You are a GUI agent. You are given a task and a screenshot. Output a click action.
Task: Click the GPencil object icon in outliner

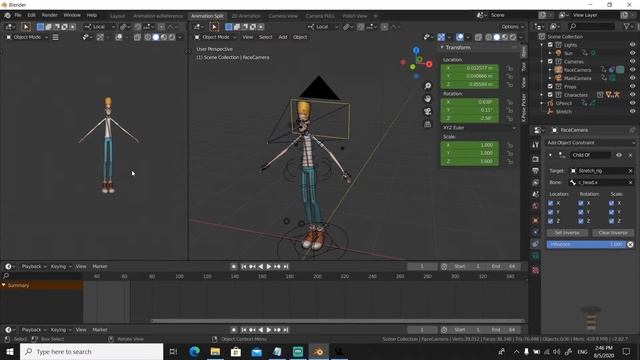pyautogui.click(x=550, y=103)
